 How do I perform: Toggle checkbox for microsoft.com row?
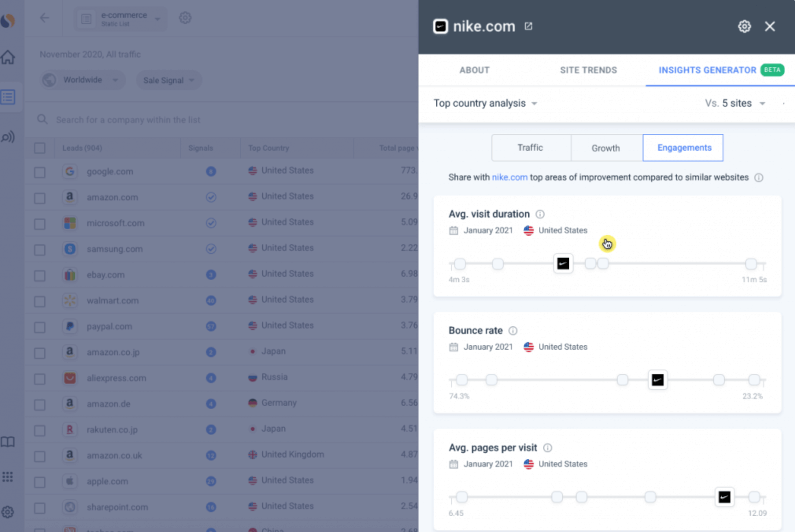click(40, 223)
